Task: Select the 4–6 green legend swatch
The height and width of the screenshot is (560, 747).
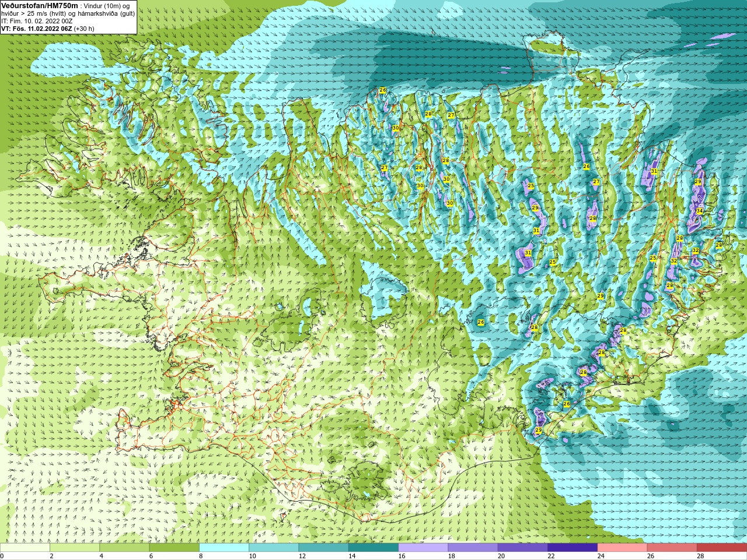Action: 124,548
